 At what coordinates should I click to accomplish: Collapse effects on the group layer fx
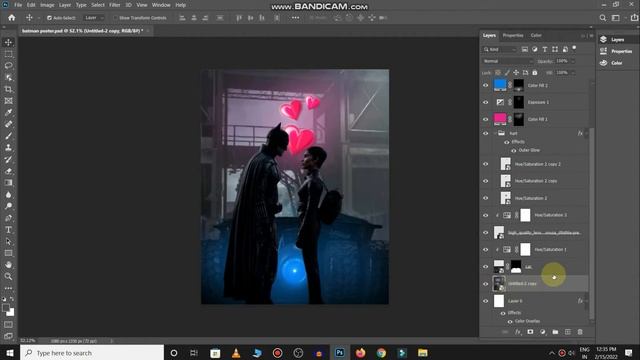[x=586, y=133]
